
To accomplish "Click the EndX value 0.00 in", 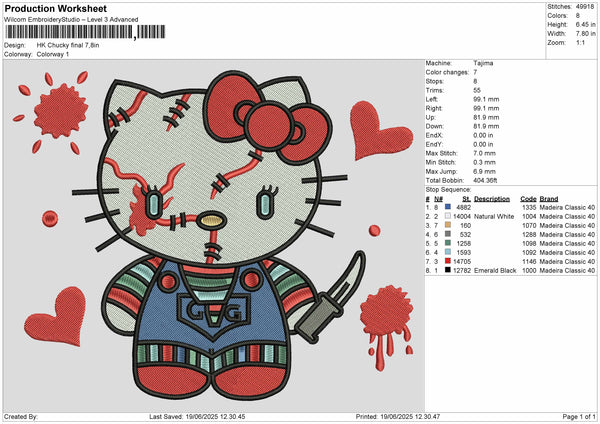I will coord(483,135).
